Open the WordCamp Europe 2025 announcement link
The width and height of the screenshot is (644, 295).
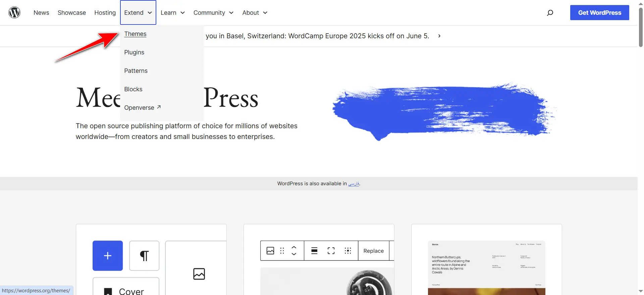[317, 36]
